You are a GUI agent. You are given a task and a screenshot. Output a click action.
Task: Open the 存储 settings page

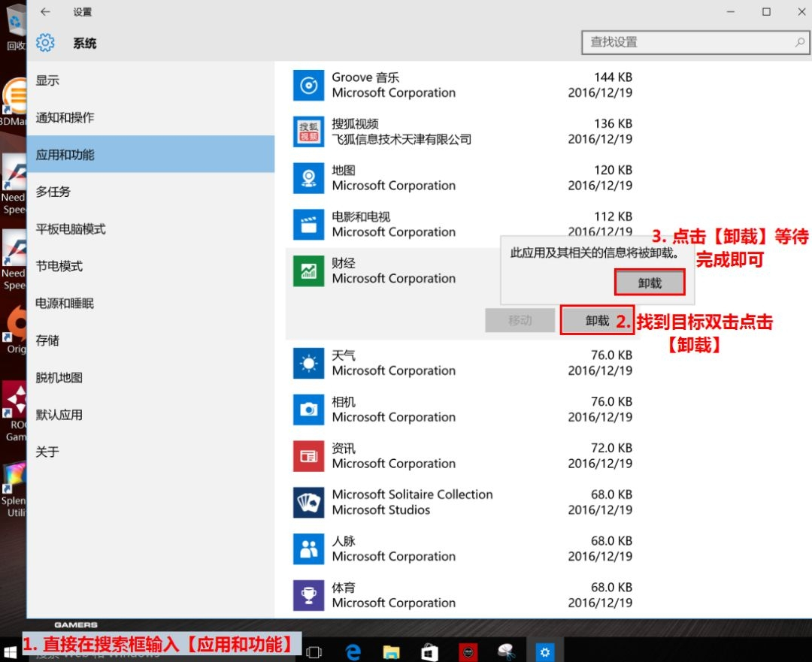point(47,340)
